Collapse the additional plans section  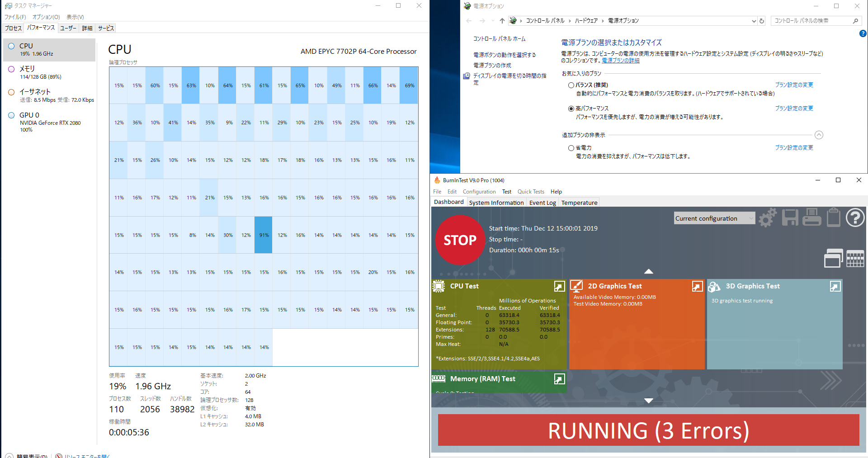click(819, 135)
